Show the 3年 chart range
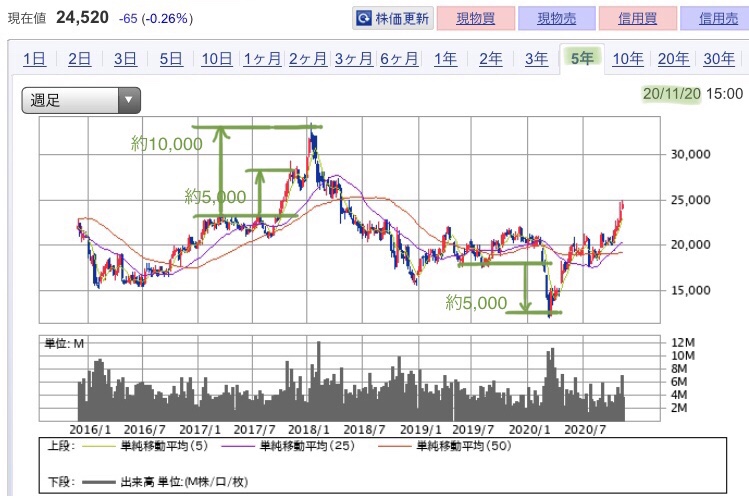Image resolution: width=749 pixels, height=496 pixels. point(536,59)
